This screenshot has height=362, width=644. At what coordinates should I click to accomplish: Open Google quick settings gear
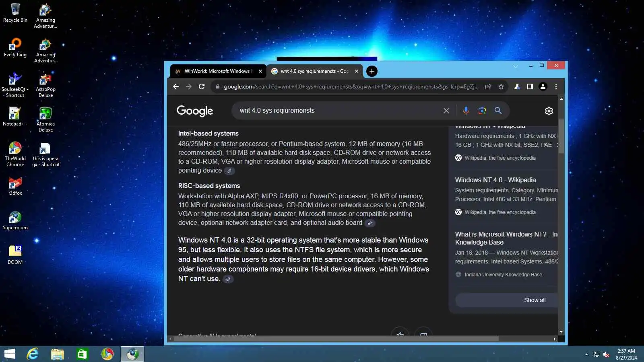[549, 111]
